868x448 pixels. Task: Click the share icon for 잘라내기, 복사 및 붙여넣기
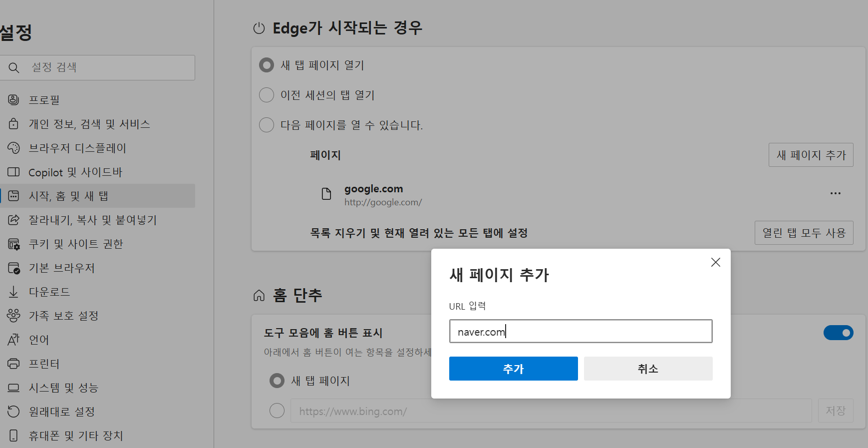[13, 220]
